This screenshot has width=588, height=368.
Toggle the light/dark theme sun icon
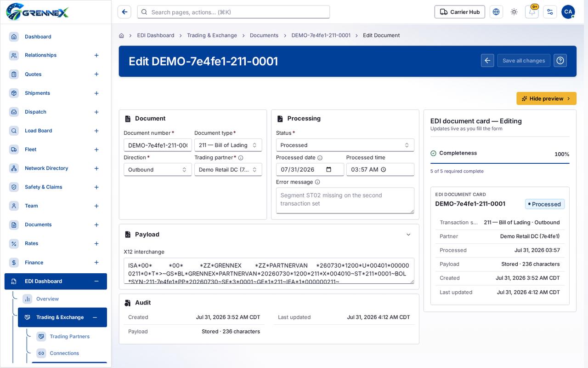(514, 12)
